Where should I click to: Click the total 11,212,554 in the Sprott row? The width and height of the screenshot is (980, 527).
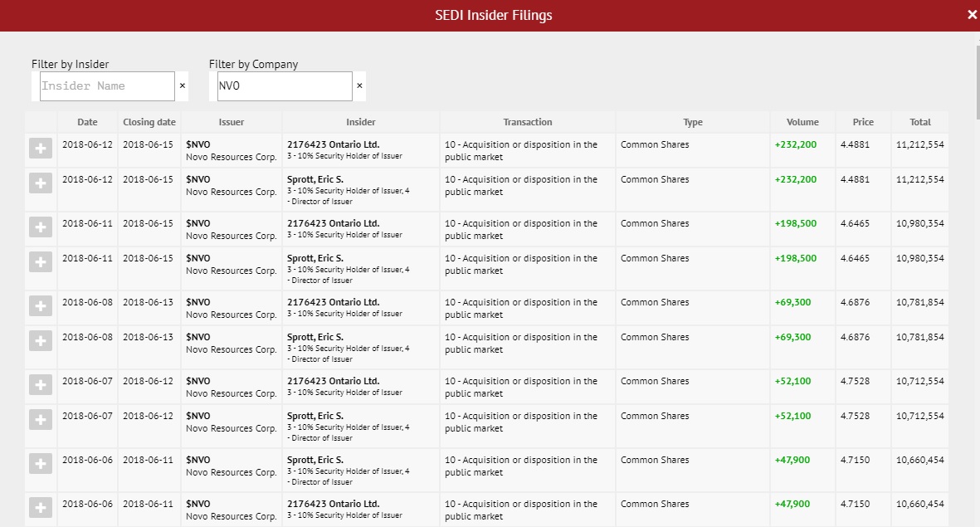pos(920,179)
